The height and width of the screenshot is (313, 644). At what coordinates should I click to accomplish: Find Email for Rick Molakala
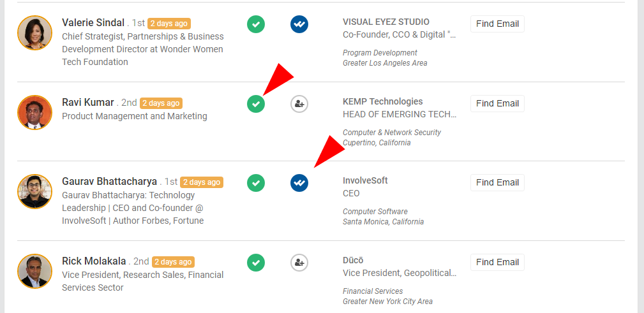coord(497,262)
